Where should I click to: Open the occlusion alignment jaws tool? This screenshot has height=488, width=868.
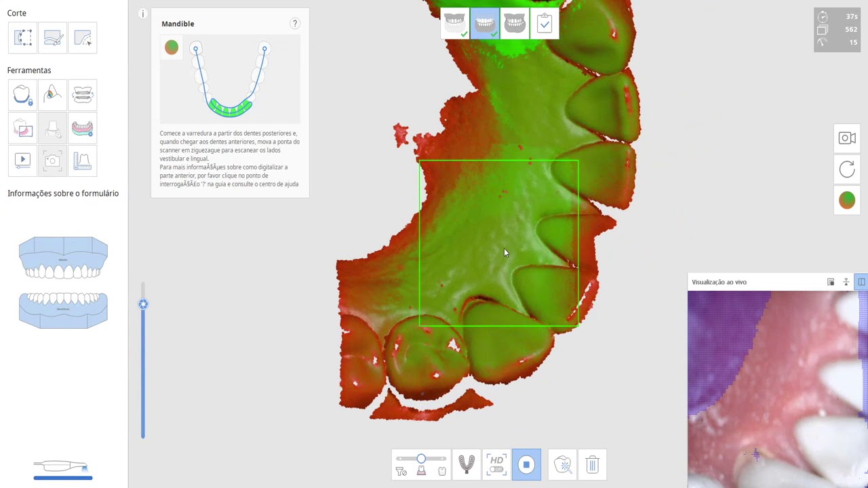coord(83,94)
